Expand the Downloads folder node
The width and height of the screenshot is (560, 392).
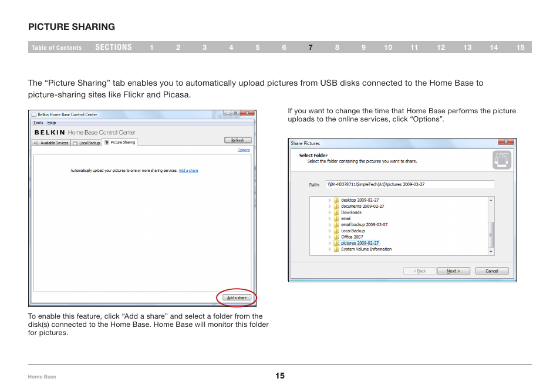[x=330, y=212]
